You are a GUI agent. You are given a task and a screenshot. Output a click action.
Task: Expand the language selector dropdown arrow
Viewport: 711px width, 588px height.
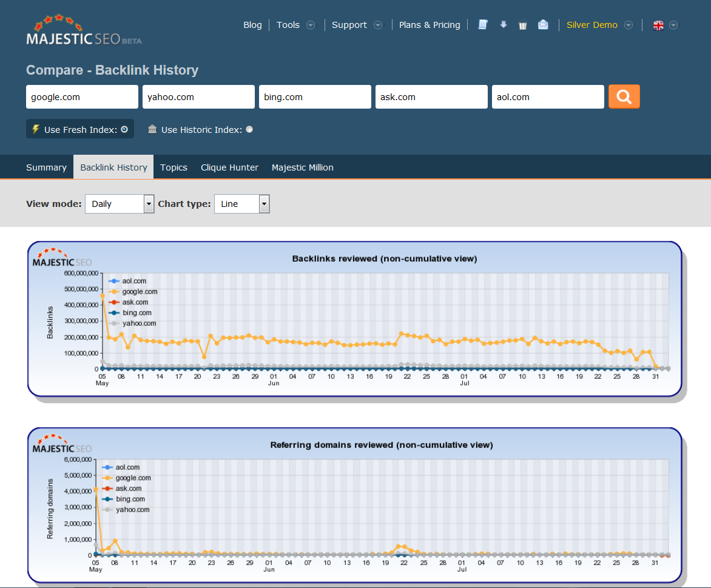point(673,25)
